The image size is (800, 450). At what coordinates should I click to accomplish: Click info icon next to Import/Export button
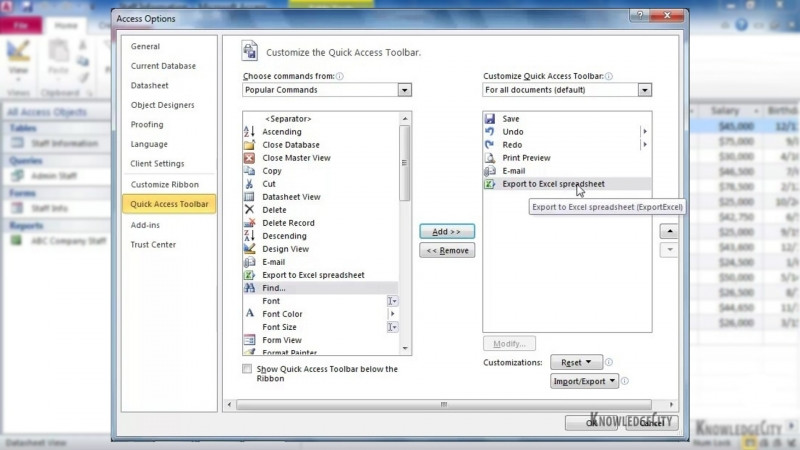click(624, 381)
